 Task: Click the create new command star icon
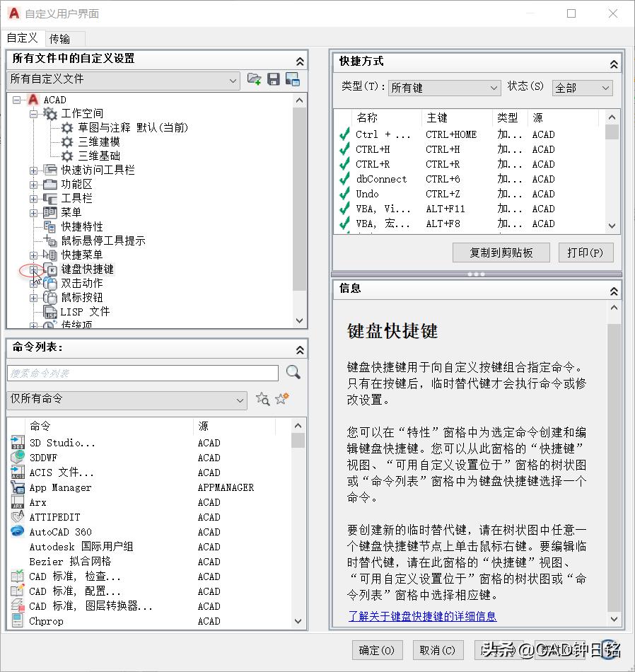coord(281,399)
